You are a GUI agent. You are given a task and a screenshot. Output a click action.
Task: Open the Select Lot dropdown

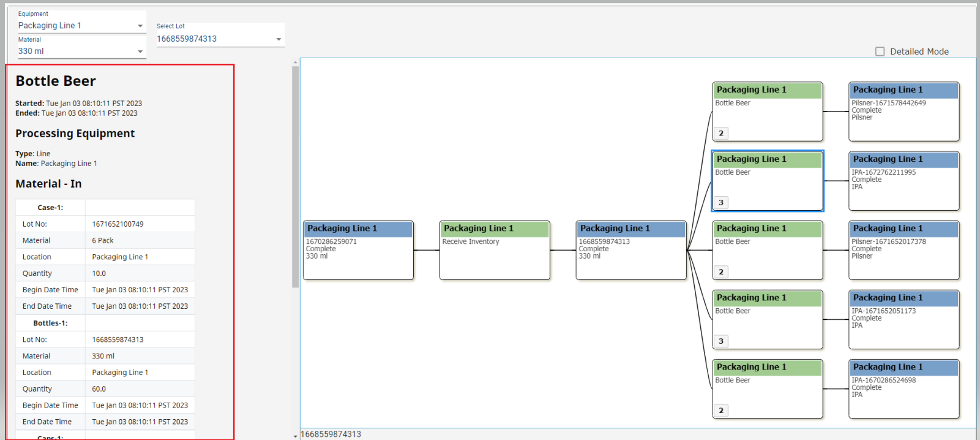pos(219,39)
